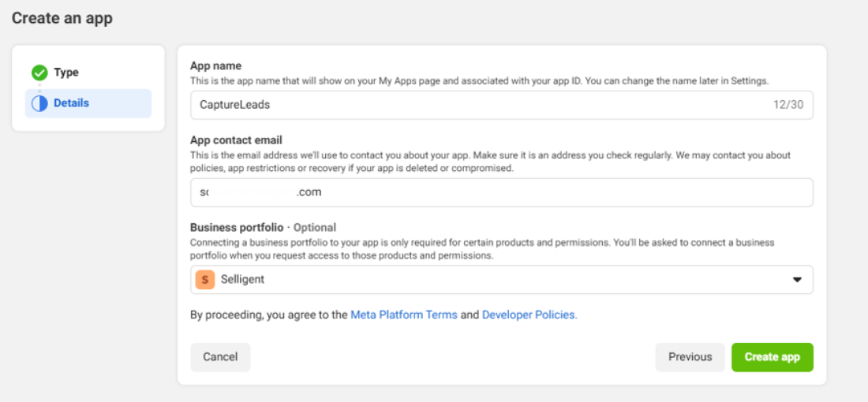Click the App name field containing CaptureLeads
Image resolution: width=868 pixels, height=402 pixels.
pos(473,105)
